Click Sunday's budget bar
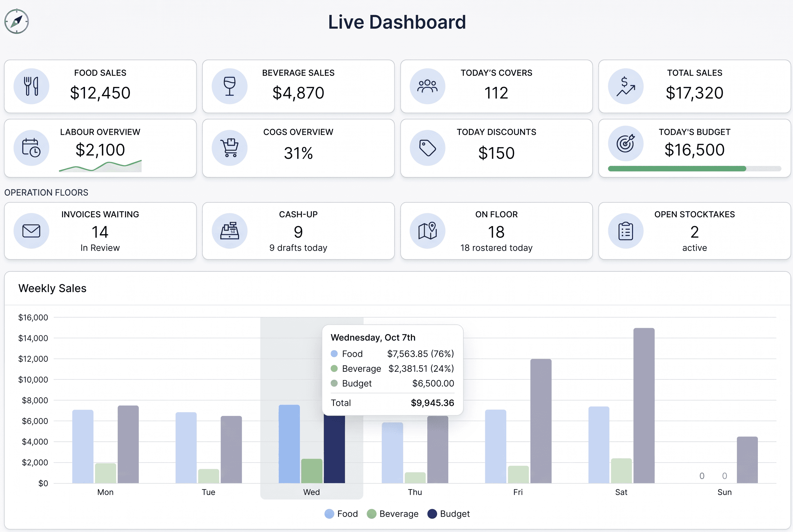This screenshot has height=532, width=793. 747,460
